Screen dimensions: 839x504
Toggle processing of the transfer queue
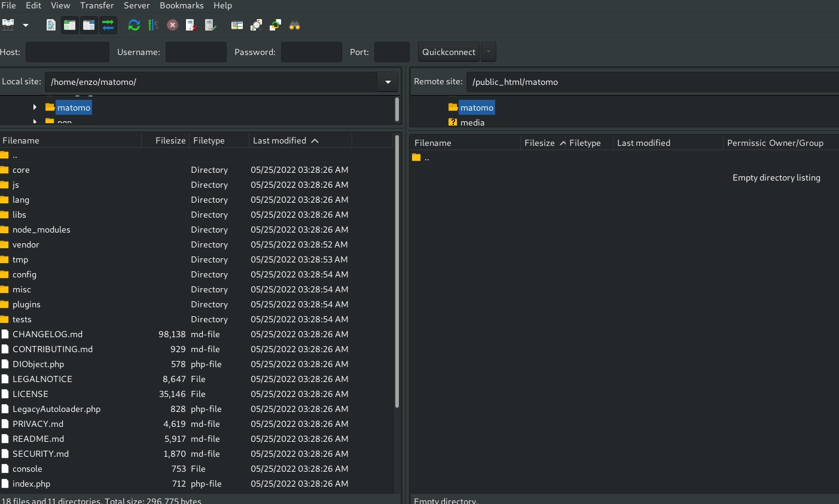point(154,25)
